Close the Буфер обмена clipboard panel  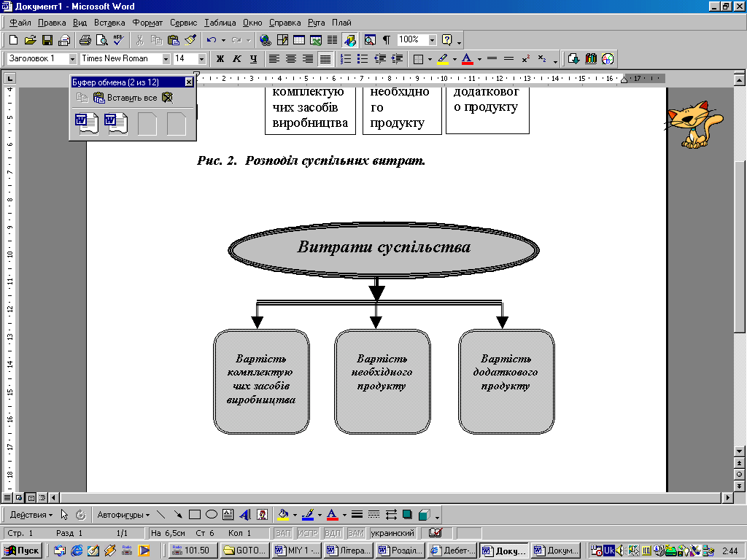click(189, 82)
